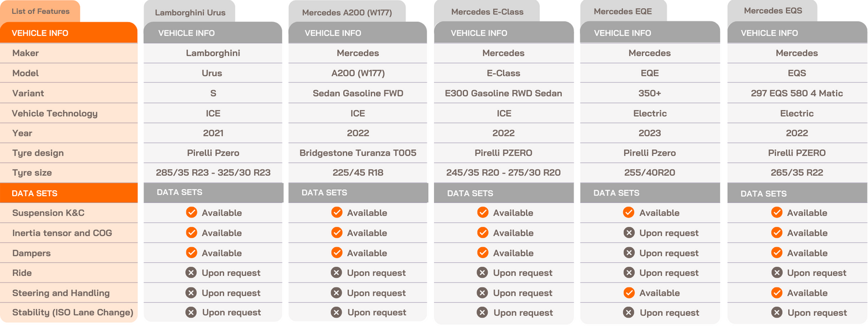
Task: Click Mercedes A200 Ride upon-request X icon
Action: click(x=336, y=273)
